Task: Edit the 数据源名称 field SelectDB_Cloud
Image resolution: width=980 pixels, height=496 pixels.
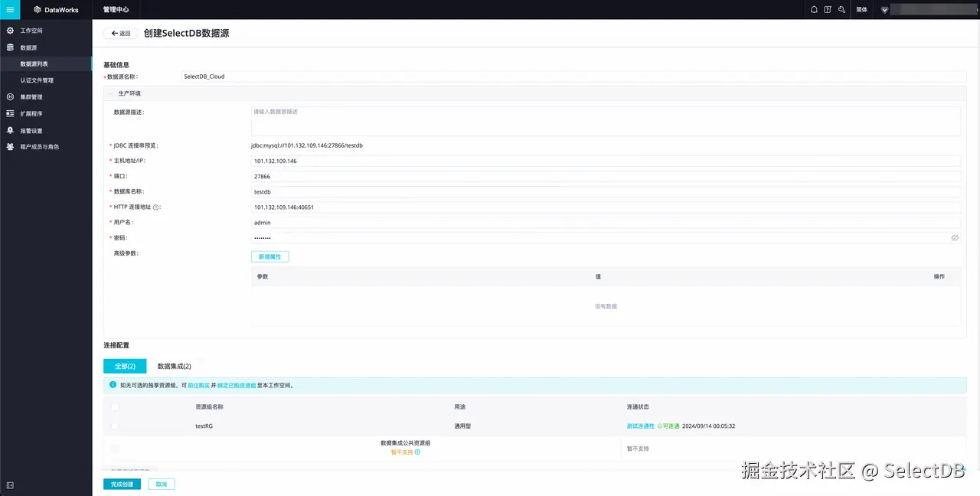Action: pyautogui.click(x=573, y=77)
